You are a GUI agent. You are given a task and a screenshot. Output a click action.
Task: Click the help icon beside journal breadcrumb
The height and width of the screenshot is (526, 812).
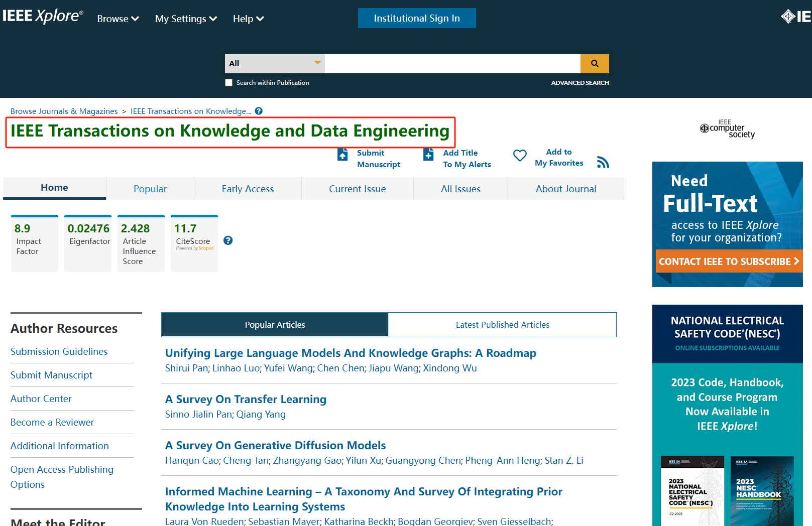tap(259, 111)
